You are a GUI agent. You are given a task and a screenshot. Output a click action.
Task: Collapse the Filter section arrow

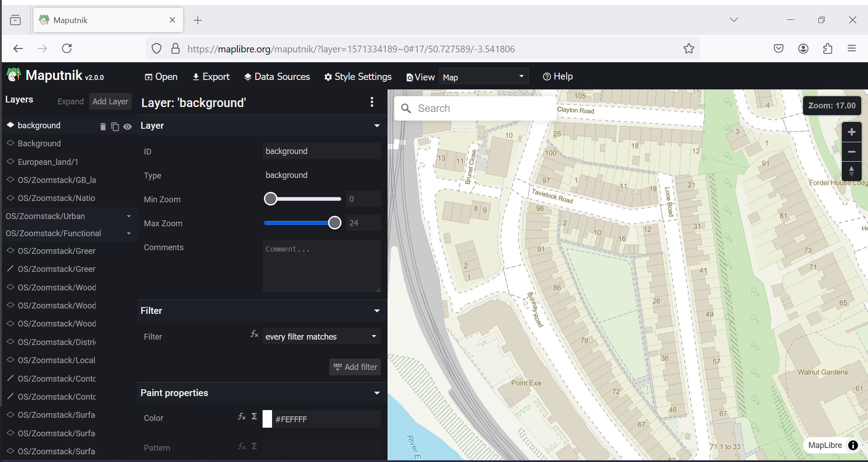pos(377,311)
